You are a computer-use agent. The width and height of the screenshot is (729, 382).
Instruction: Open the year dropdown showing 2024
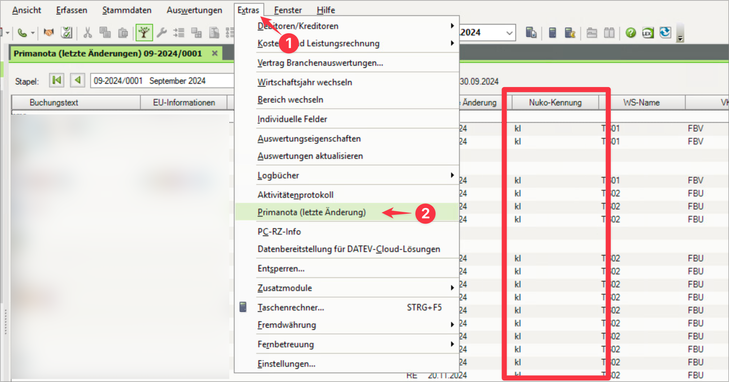[x=509, y=33]
